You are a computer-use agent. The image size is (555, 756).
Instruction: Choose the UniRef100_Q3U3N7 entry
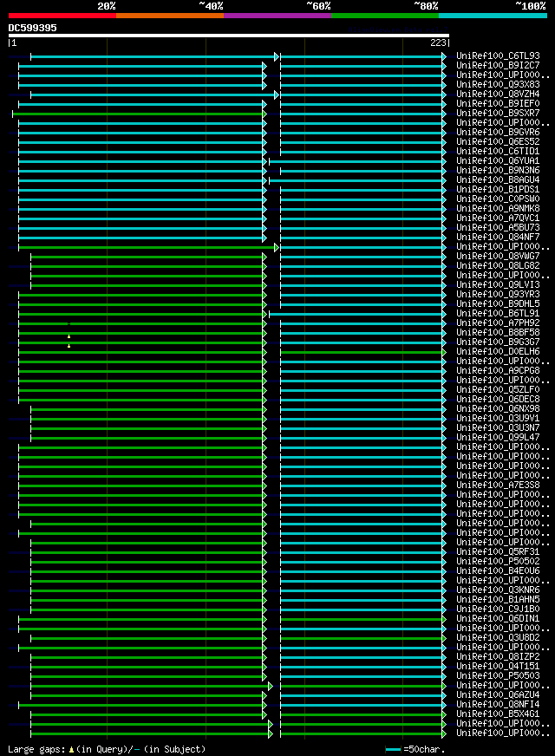[x=498, y=427]
